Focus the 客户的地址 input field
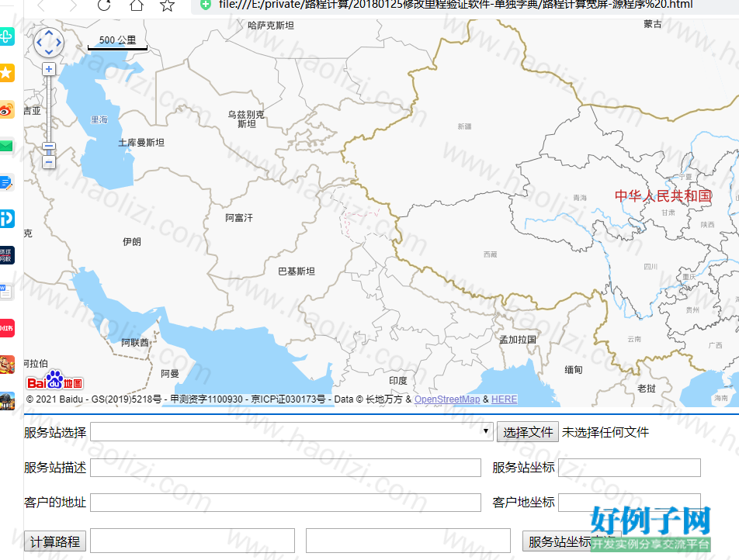739x560 pixels. (286, 503)
